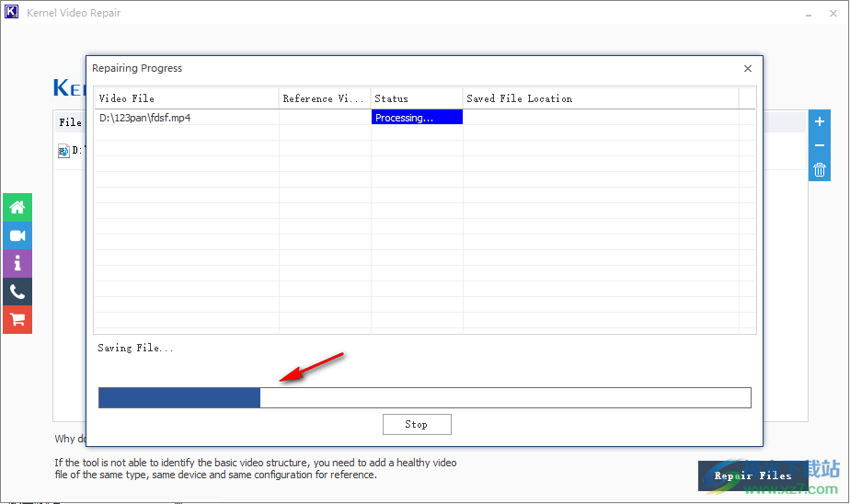This screenshot has height=504, width=850.
Task: Click the Status column header
Action: point(416,98)
